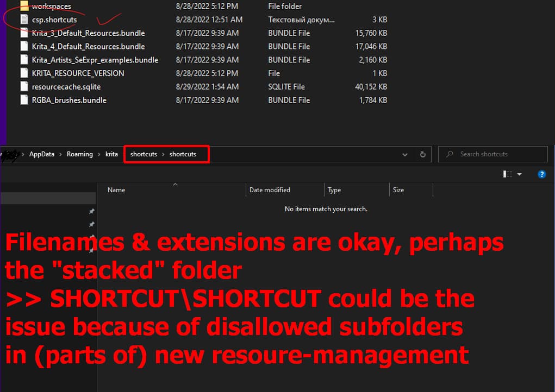
Task: Click the search magnifier icon
Action: click(450, 154)
